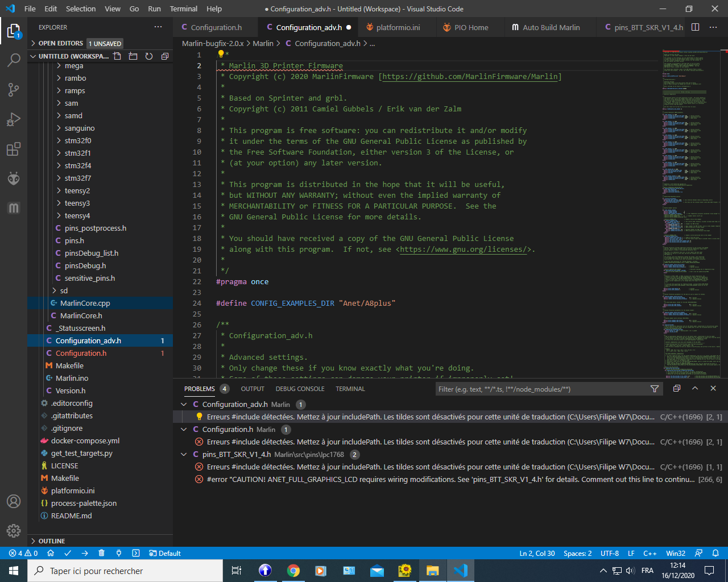Open the Extensions view
Screen dimensions: 728x582
(14, 149)
